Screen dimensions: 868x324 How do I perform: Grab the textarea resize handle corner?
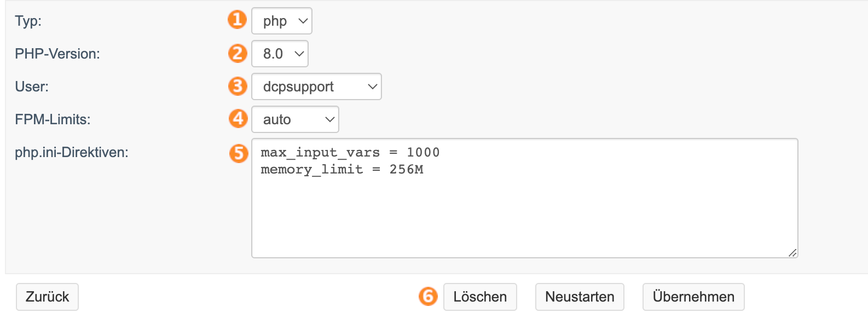point(792,252)
